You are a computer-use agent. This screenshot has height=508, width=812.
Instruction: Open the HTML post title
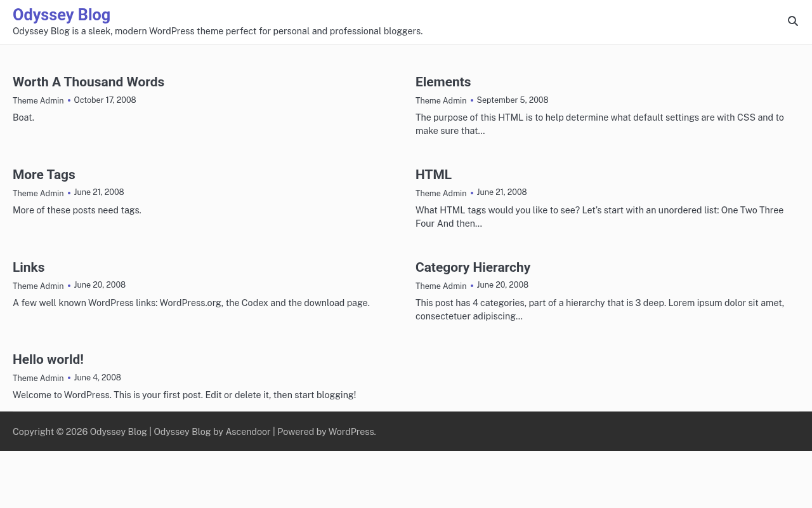433,175
